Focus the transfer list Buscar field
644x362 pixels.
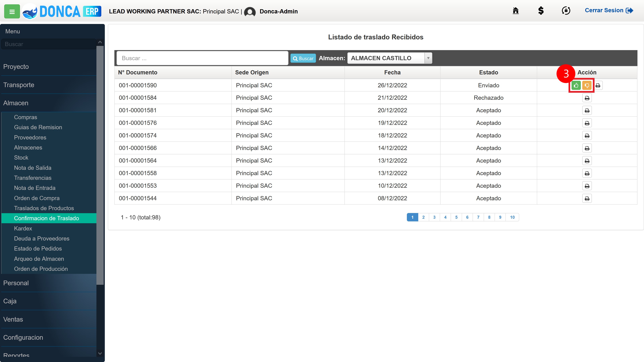[202, 58]
